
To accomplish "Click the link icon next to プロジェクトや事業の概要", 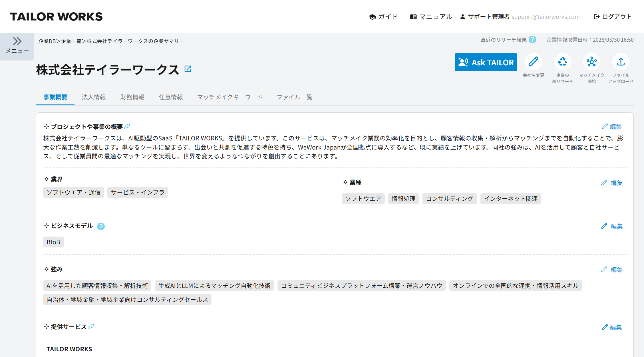I will click(127, 126).
